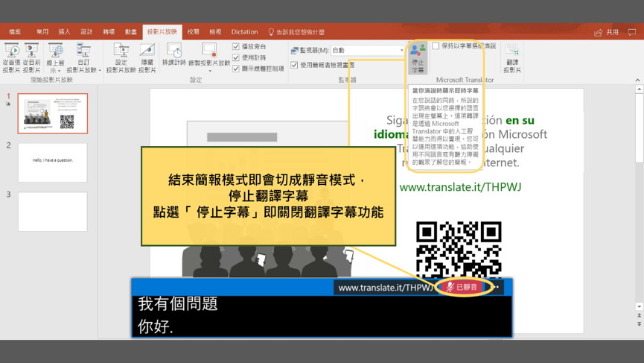The width and height of the screenshot is (644, 363).
Task: Switch to the Transitions (轉場) tab
Action: click(x=109, y=32)
